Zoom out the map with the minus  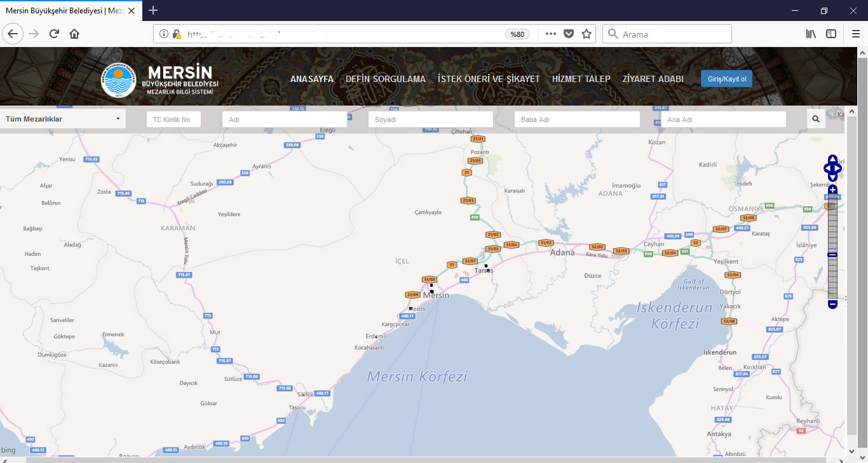coord(832,305)
